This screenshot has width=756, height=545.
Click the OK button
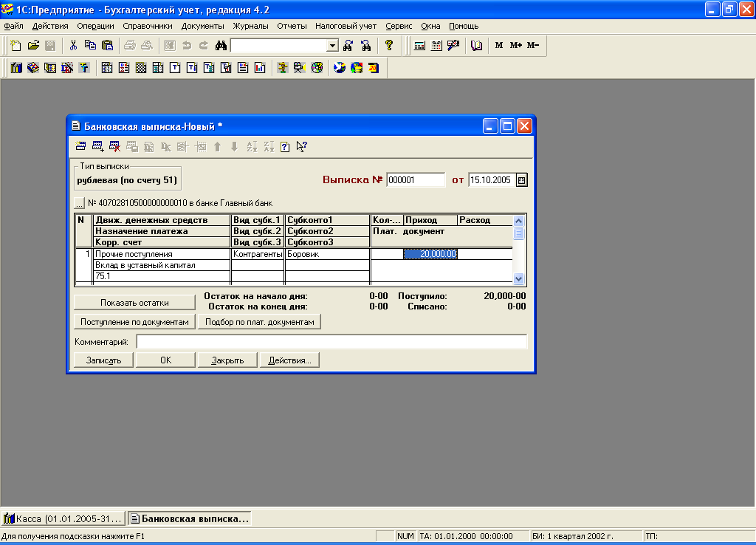(x=166, y=360)
